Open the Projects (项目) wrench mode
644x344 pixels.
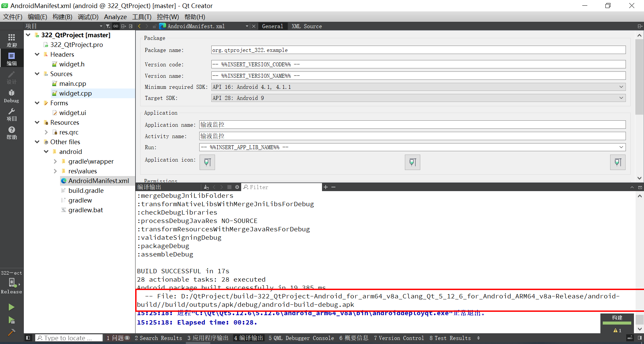point(11,114)
